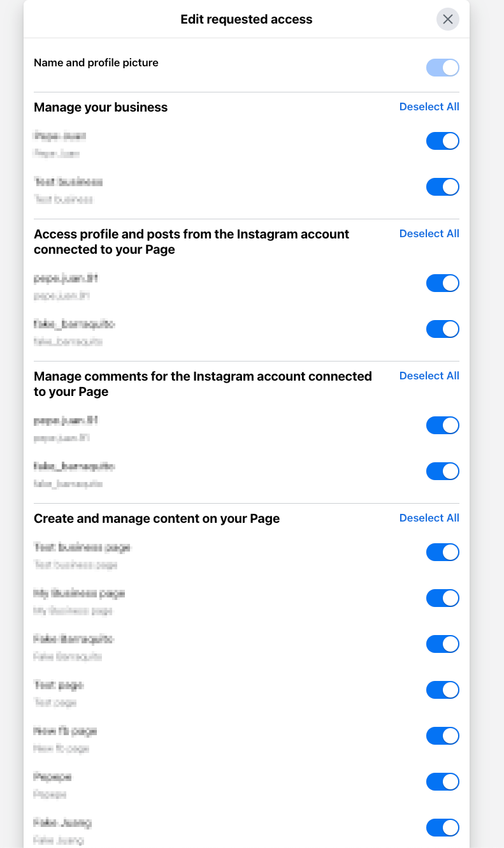Image resolution: width=504 pixels, height=848 pixels.
Task: Turn off the My Business page switch
Action: [442, 598]
